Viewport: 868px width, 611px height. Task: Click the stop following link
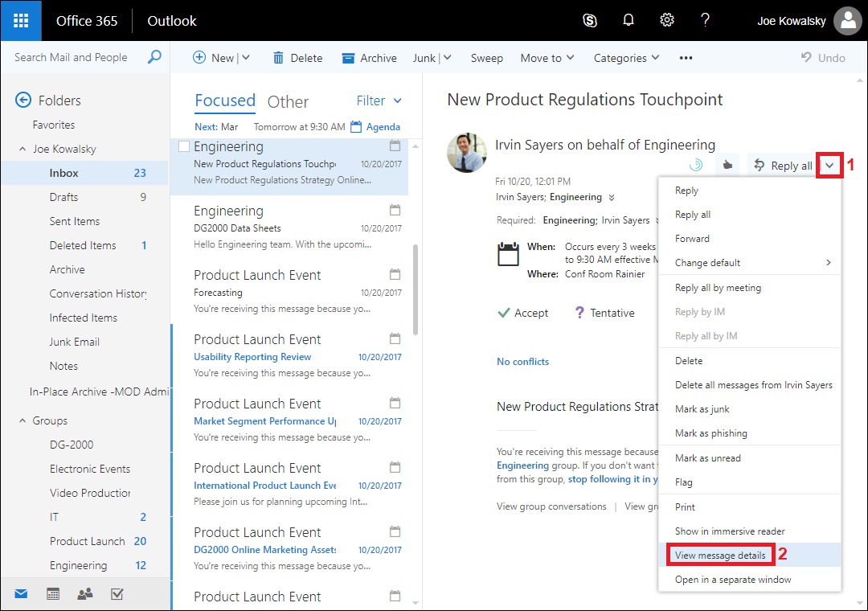point(612,479)
